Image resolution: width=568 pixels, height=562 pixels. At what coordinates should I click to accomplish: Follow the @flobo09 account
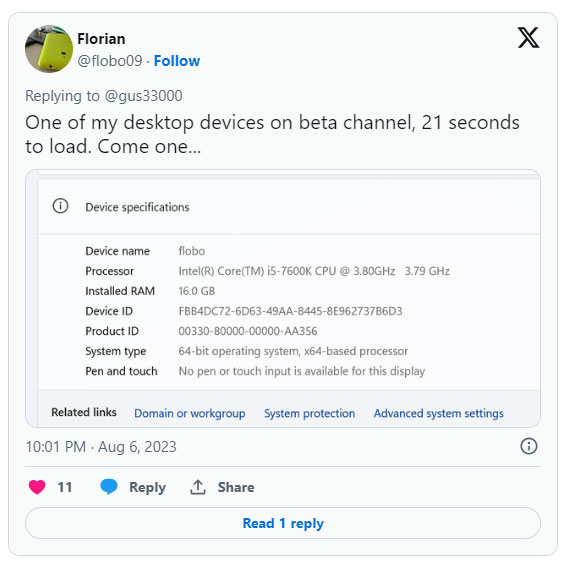[x=177, y=61]
